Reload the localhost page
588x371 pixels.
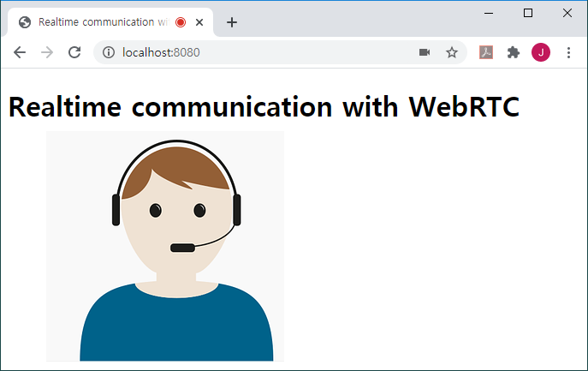coord(74,52)
